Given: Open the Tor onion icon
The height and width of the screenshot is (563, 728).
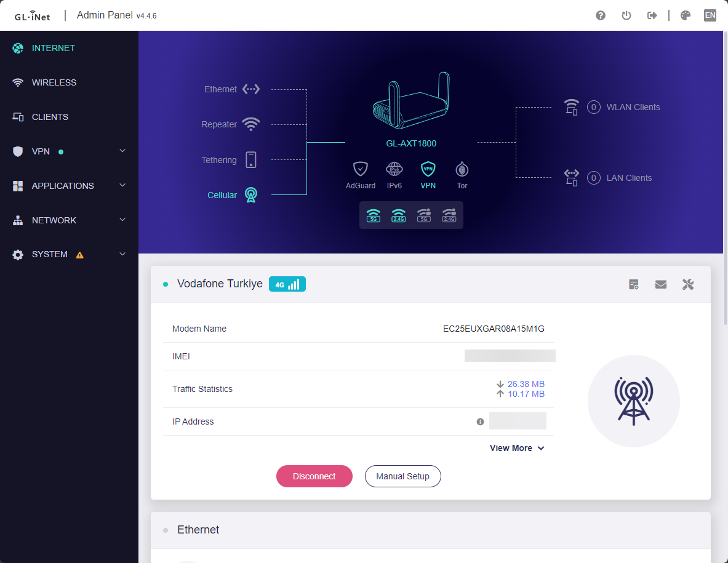Looking at the screenshot, I should coord(462,169).
